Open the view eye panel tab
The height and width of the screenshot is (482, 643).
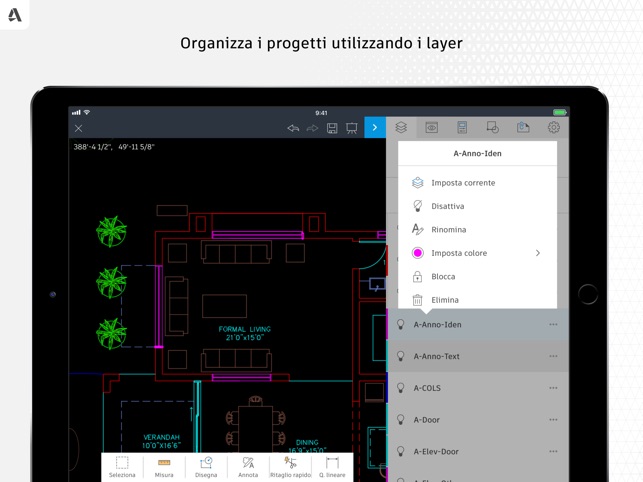click(431, 128)
